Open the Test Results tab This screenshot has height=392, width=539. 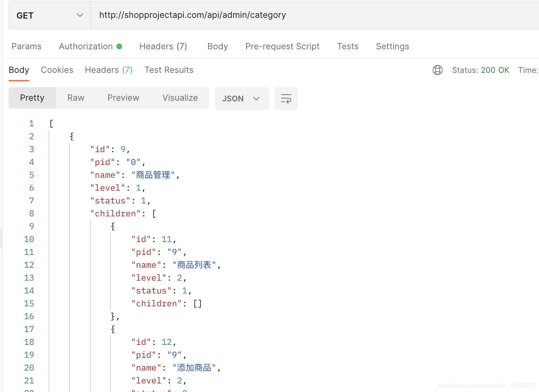point(169,70)
